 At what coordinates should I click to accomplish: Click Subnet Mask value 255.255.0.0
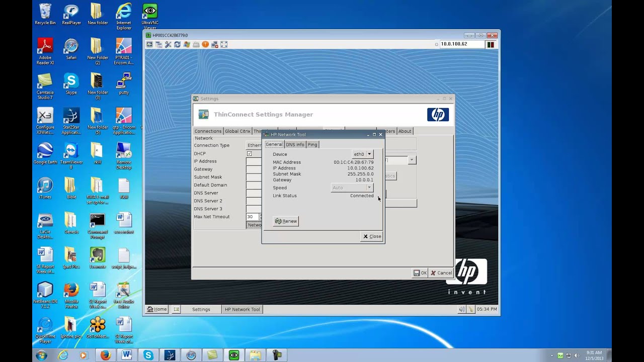(x=360, y=174)
